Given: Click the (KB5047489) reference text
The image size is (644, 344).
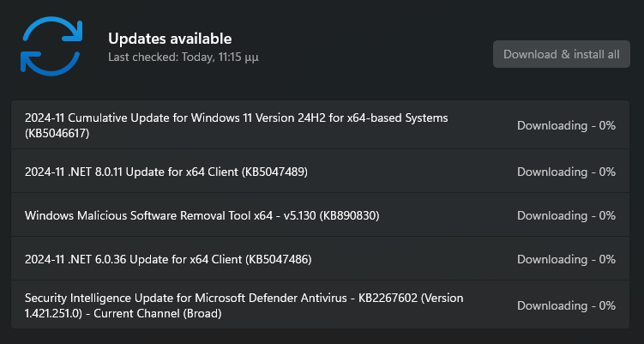Looking at the screenshot, I should (x=274, y=172).
